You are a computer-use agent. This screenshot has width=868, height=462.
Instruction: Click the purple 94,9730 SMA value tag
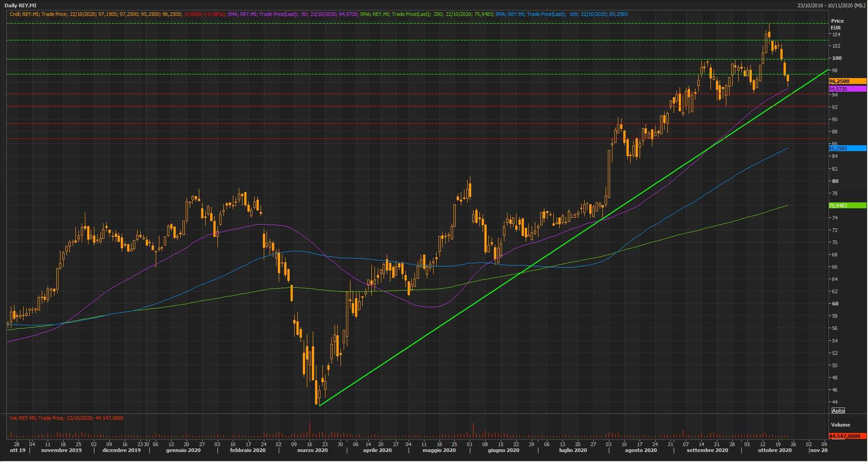847,89
